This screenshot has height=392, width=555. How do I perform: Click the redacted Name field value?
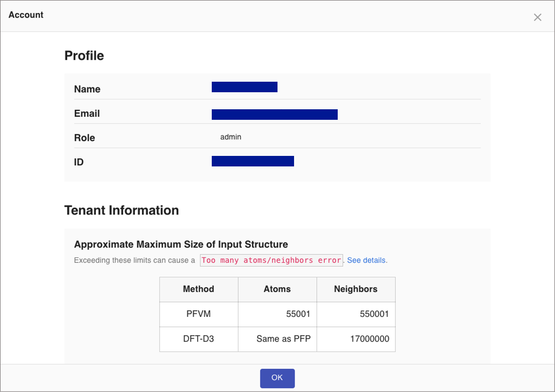[x=244, y=87]
